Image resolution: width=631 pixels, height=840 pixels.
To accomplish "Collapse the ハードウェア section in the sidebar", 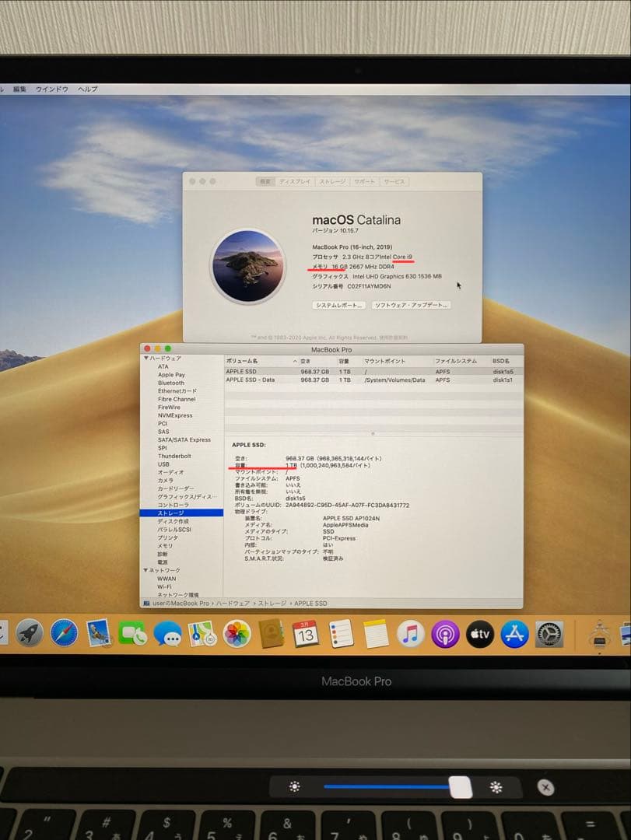I will pos(145,358).
